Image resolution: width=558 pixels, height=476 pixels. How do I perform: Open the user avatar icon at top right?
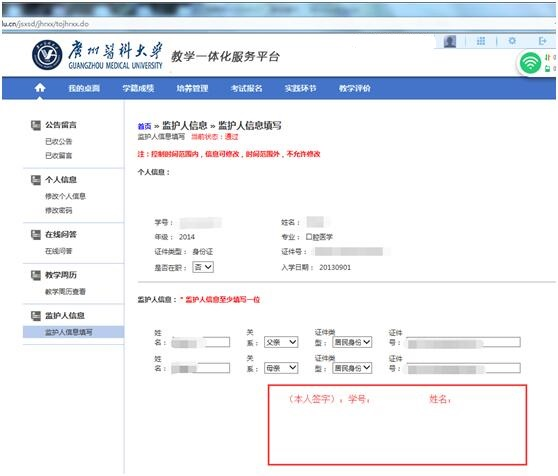(450, 41)
